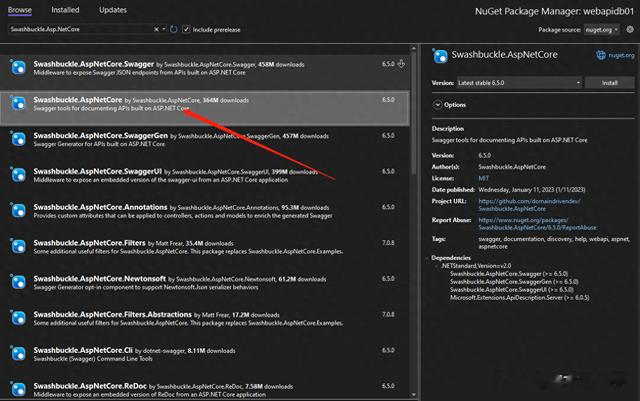Expand the Options section
Screen dimensions: 640x401
coord(437,105)
